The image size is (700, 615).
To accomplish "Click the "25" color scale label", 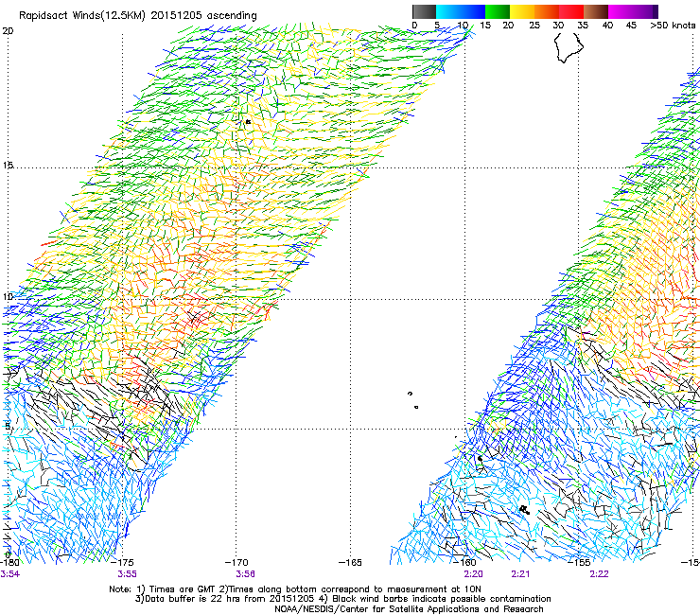I will pos(534,26).
